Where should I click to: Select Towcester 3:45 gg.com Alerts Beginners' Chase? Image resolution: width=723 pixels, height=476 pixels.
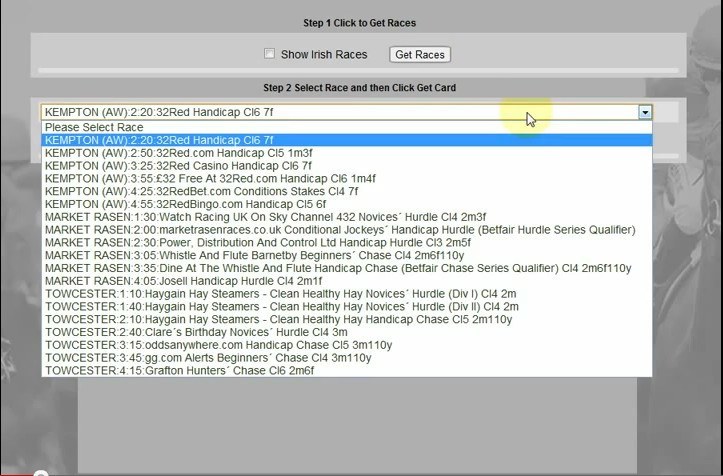pos(347,358)
